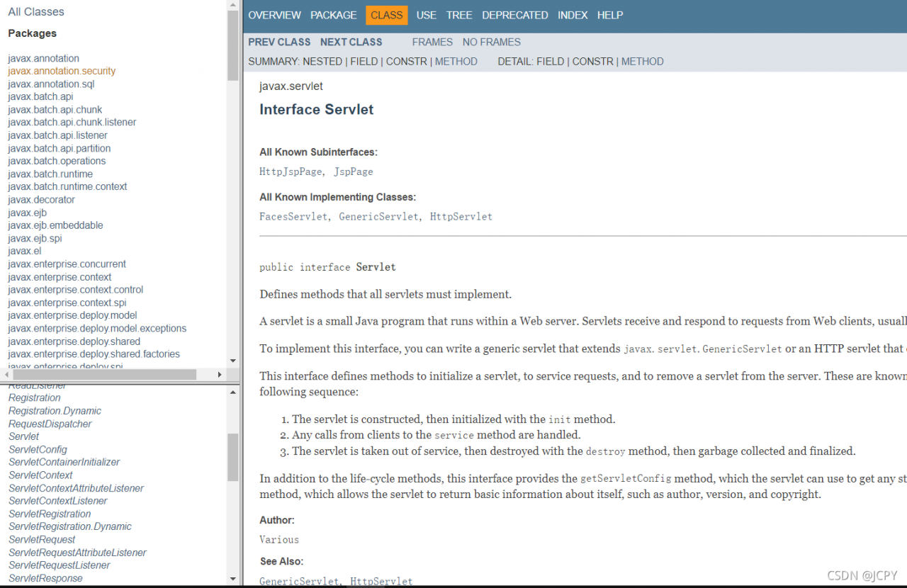The image size is (907, 588).
Task: Open package javax.annotation.security
Action: point(62,71)
